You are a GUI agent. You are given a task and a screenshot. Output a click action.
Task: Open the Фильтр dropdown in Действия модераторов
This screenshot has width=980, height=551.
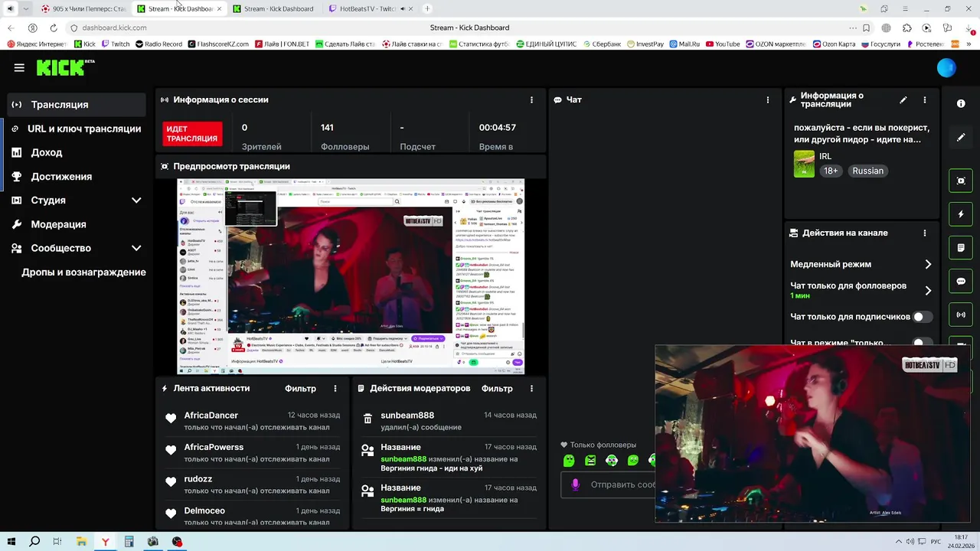[x=497, y=388]
